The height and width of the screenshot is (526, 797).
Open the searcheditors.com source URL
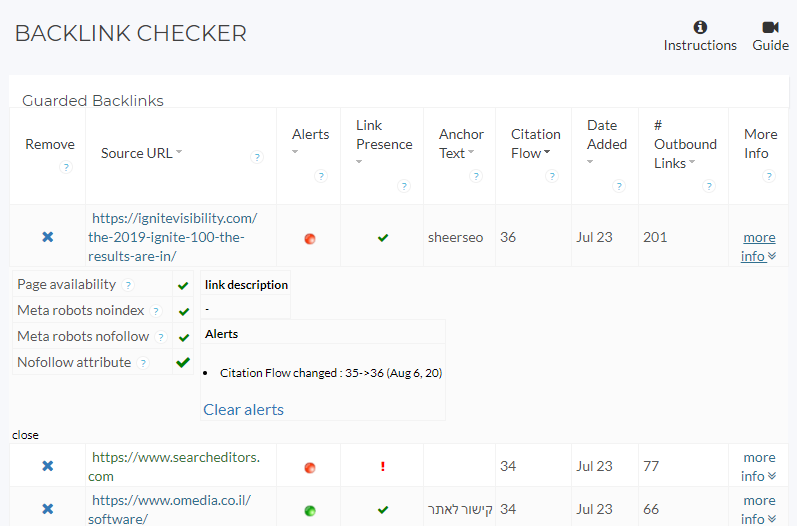coord(174,467)
